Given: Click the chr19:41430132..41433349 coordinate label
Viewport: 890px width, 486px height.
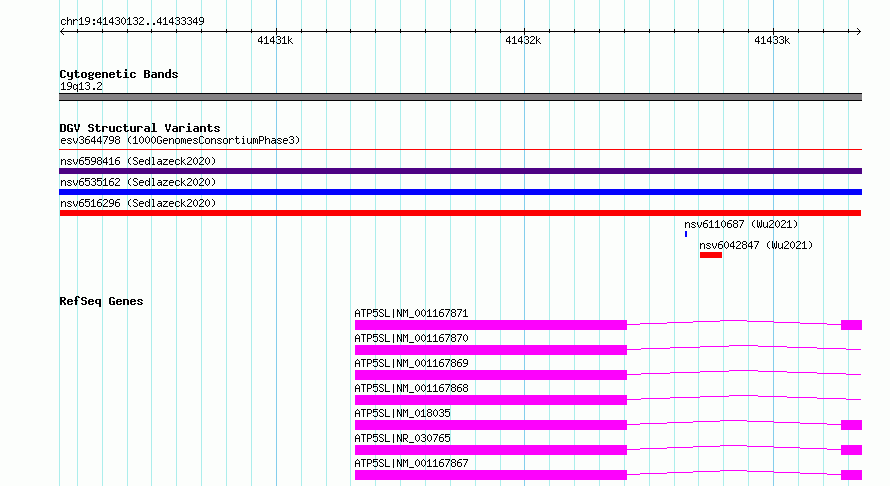Looking at the screenshot, I should click(132, 21).
